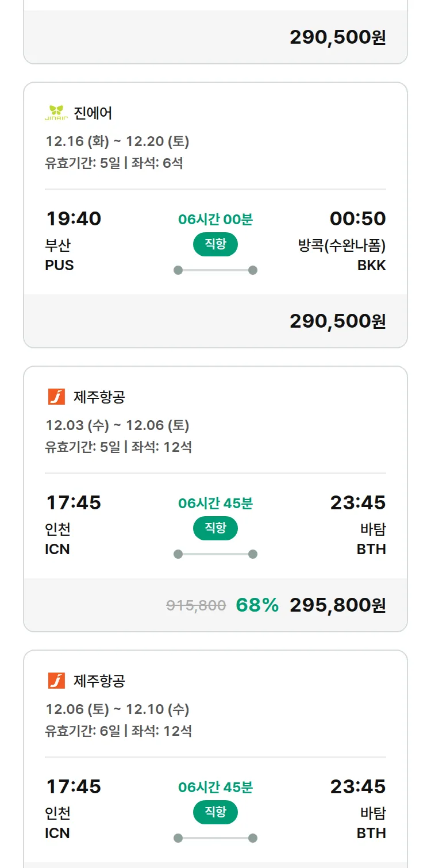The image size is (431, 868).
Task: Click the 방콕(수완나폼) destination label
Action: [341, 245]
